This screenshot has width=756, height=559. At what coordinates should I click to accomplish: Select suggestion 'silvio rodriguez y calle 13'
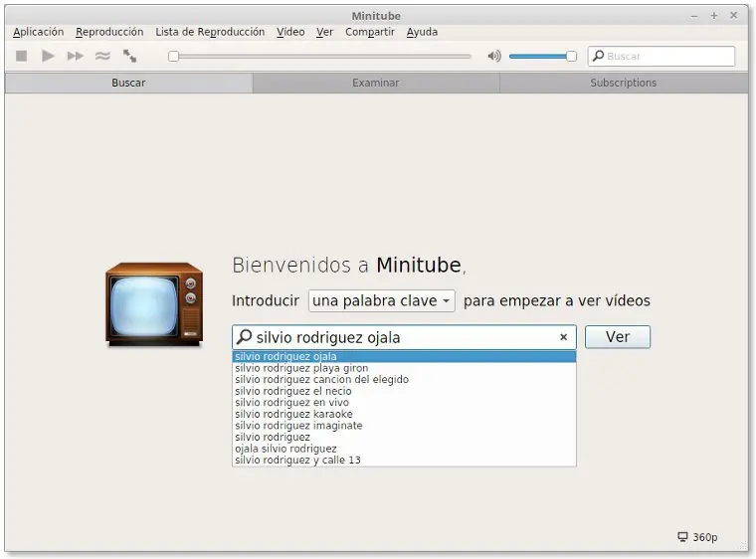pyautogui.click(x=404, y=461)
